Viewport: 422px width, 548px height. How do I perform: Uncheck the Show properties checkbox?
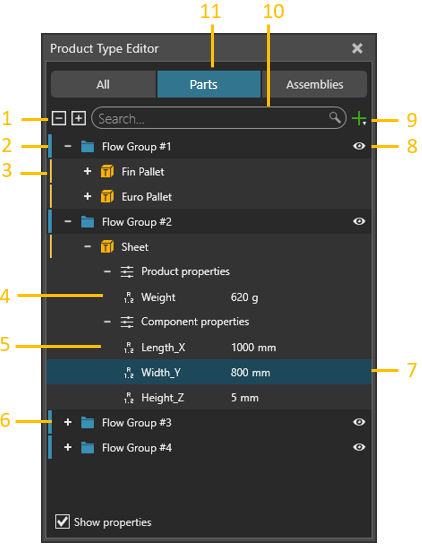click(x=62, y=522)
